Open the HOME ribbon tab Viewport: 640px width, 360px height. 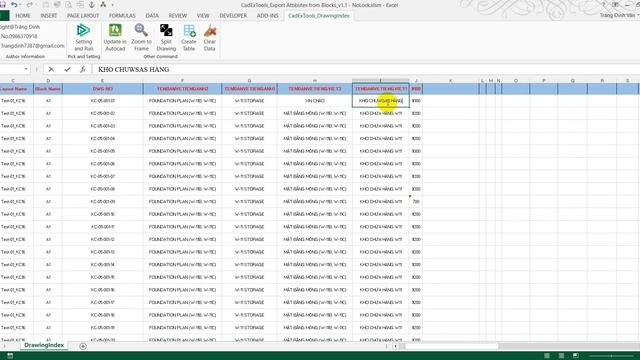23,16
